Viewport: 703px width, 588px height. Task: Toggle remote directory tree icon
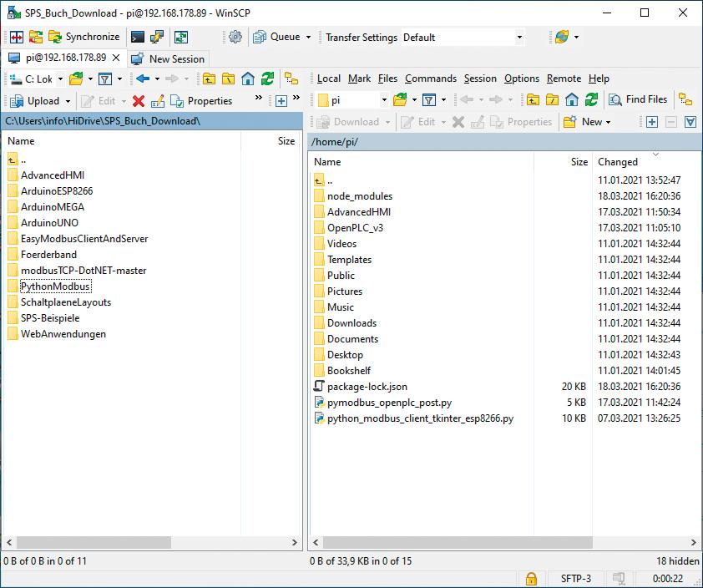pyautogui.click(x=685, y=99)
